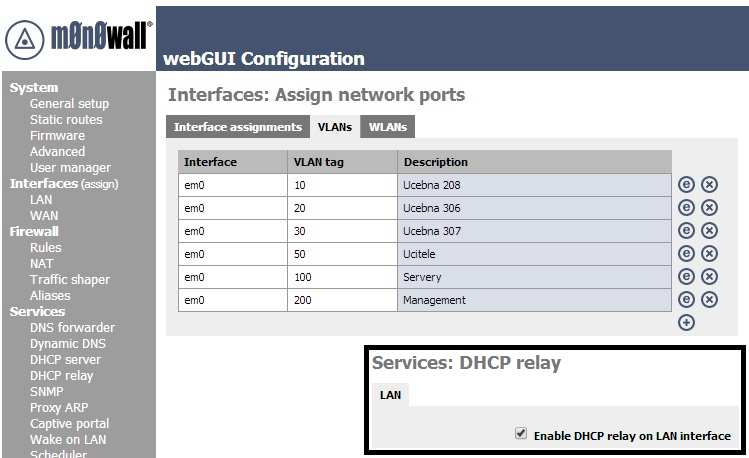Select the LAN tab in DHCP relay

point(390,395)
